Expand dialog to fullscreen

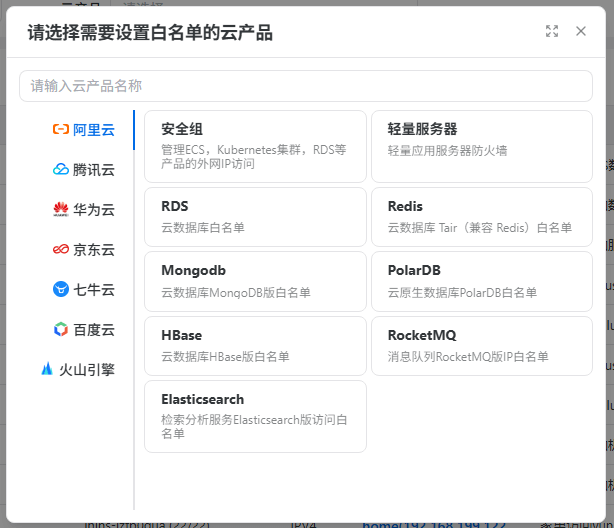[x=552, y=31]
